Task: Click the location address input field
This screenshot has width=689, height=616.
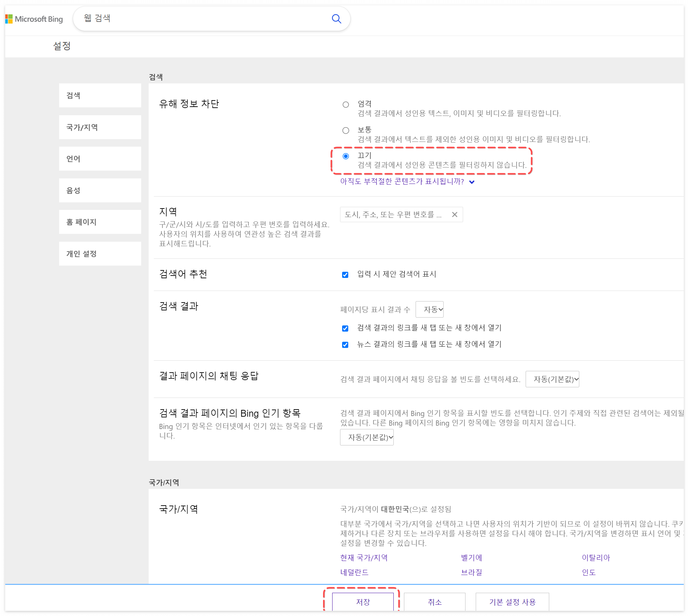Action: (x=393, y=215)
